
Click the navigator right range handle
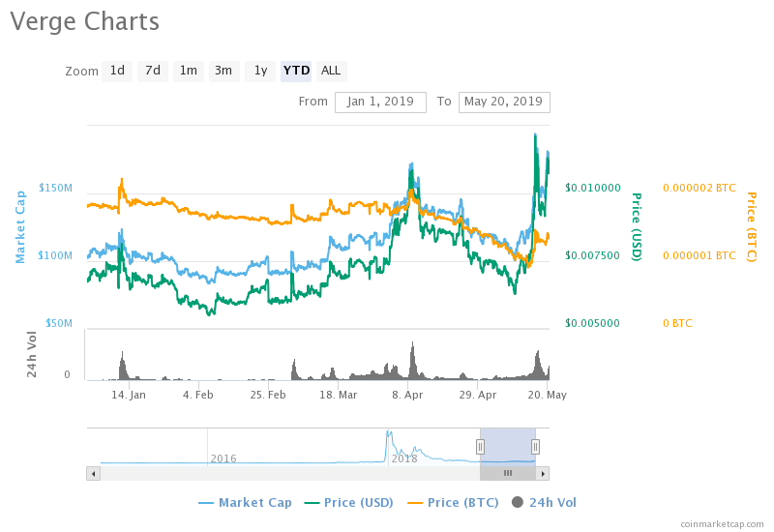(x=535, y=447)
